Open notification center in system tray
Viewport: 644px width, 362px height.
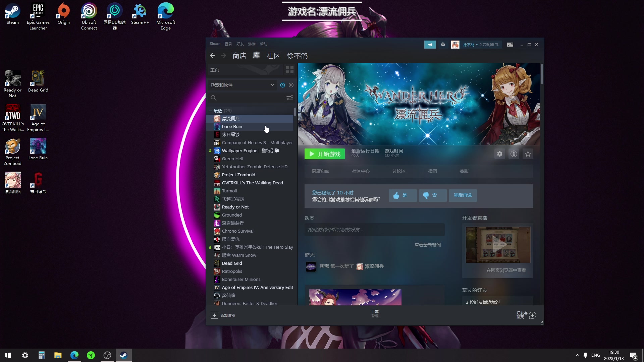click(633, 356)
